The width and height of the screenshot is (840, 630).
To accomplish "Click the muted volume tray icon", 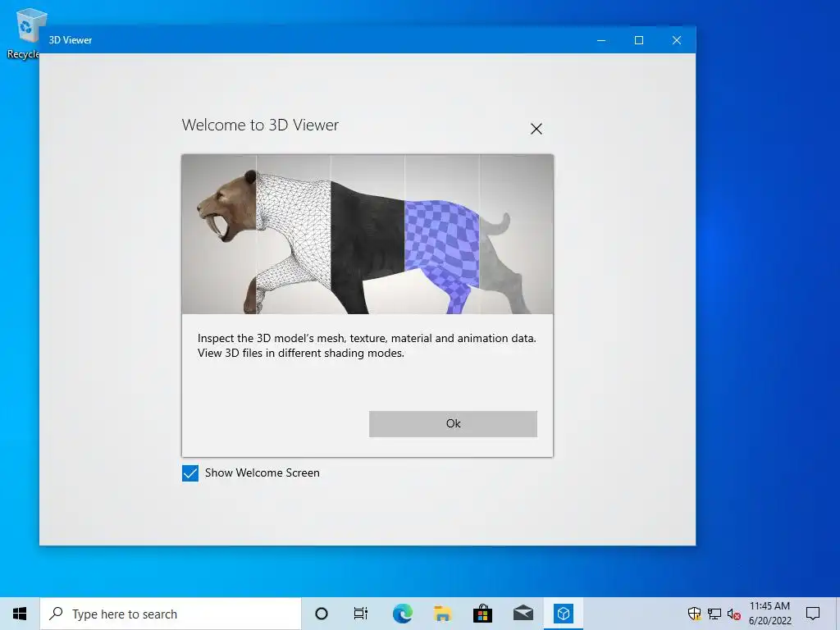I will point(734,614).
